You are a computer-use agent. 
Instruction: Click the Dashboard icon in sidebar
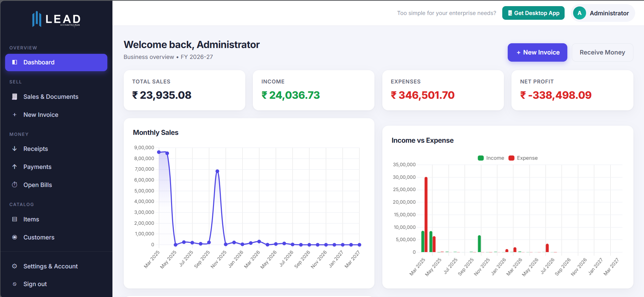tap(15, 62)
